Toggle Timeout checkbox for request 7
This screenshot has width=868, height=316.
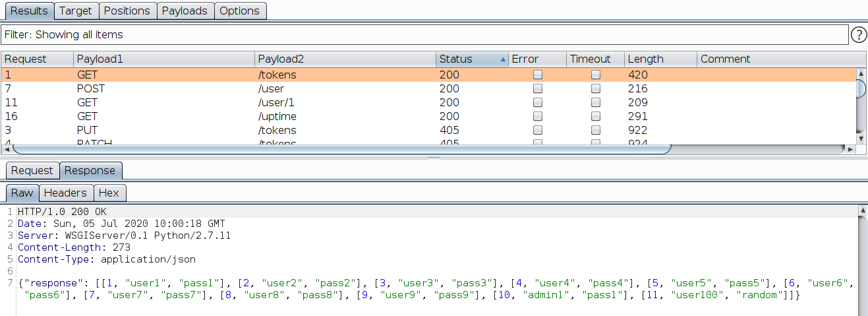pyautogui.click(x=596, y=88)
